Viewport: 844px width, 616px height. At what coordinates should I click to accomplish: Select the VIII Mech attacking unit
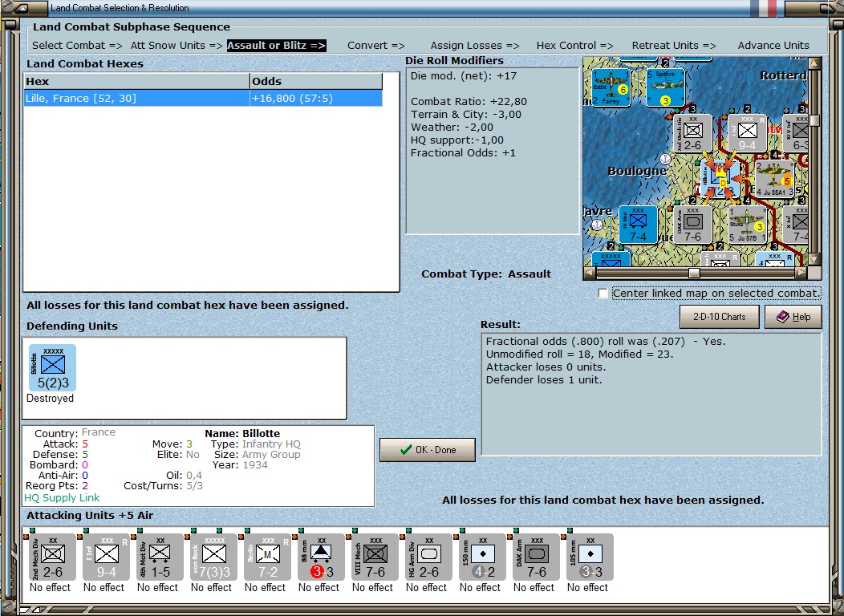pos(375,557)
